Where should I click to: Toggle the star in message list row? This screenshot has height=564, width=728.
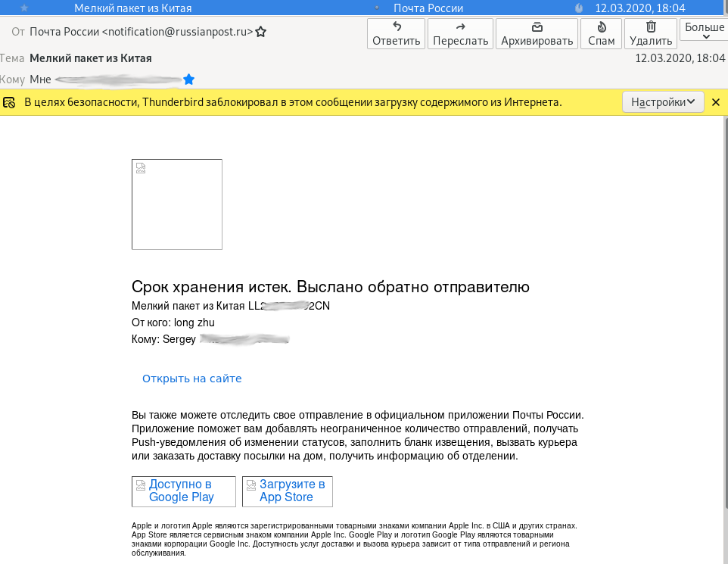[24, 8]
